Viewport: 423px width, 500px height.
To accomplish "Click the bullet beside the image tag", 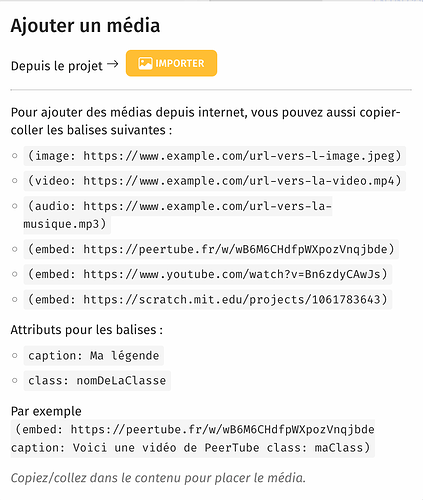I will pyautogui.click(x=15, y=156).
